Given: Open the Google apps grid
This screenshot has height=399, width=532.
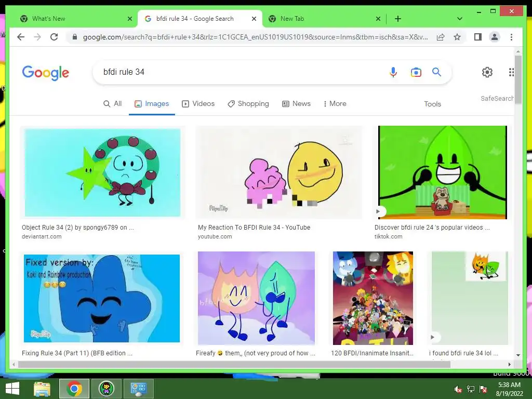Looking at the screenshot, I should click(x=511, y=72).
